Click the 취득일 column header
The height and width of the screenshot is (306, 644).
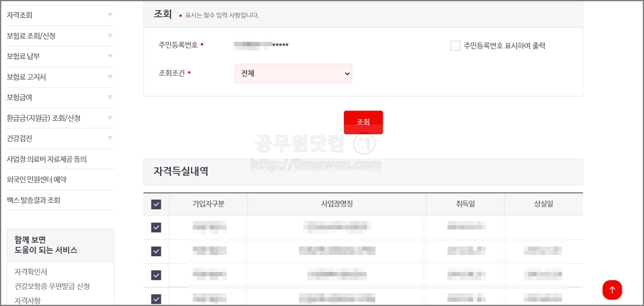point(465,204)
